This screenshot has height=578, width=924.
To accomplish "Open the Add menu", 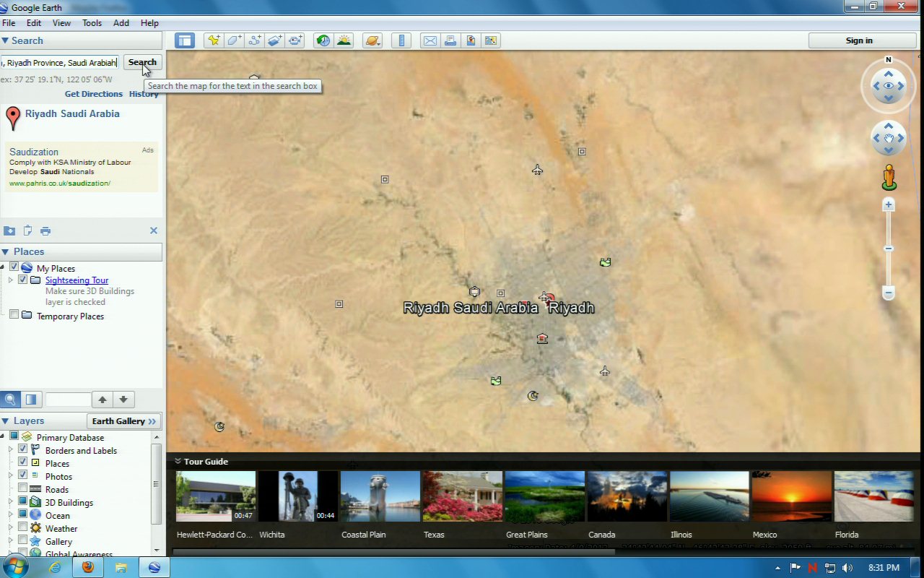I will tap(121, 23).
